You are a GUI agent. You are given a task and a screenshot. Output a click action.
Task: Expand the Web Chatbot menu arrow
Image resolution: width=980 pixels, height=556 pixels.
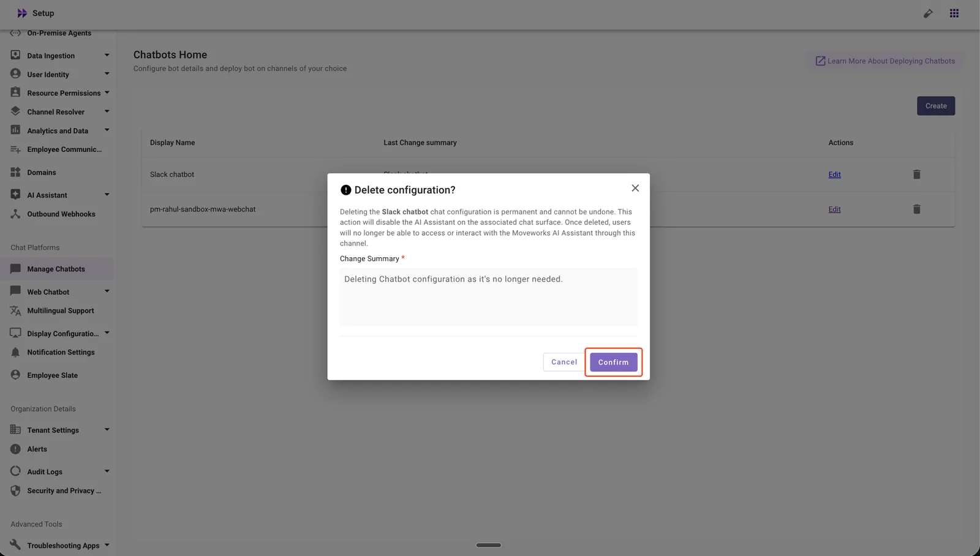click(107, 291)
